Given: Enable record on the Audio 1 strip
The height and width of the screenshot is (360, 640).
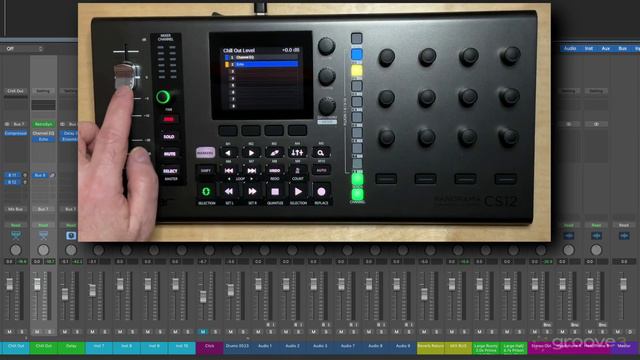Looking at the screenshot, I should pos(269,324).
